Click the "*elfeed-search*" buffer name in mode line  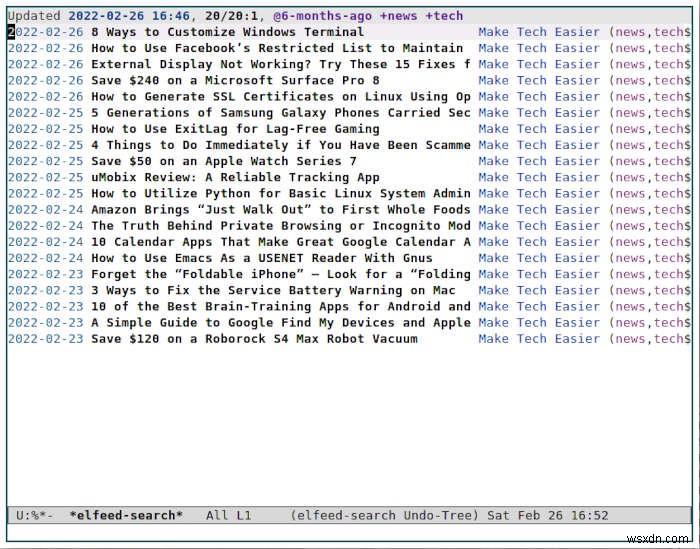[x=126, y=516]
